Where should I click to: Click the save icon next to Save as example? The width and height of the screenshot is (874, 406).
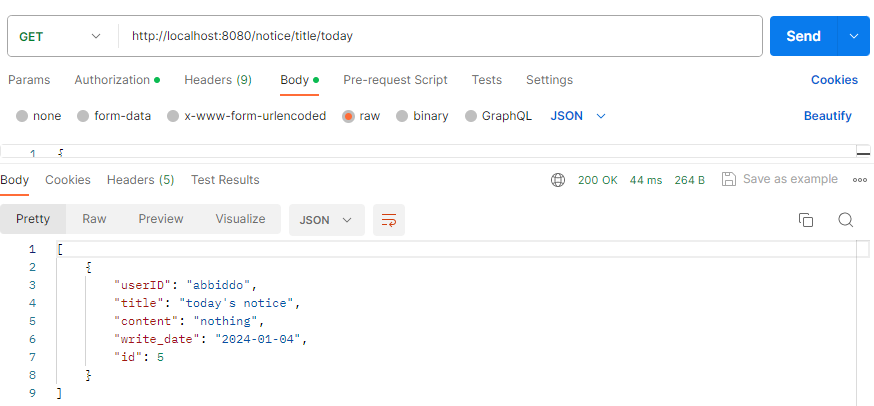pos(729,179)
